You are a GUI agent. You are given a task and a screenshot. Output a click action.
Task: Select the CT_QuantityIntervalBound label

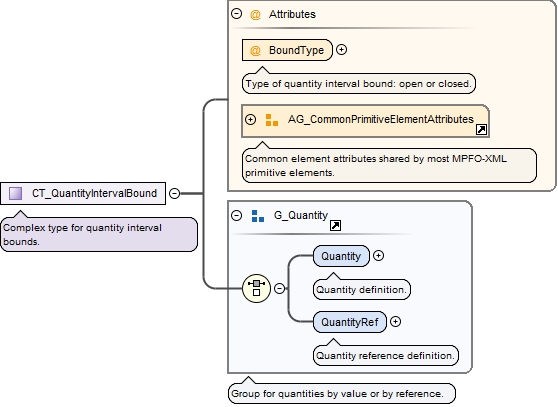(x=94, y=193)
